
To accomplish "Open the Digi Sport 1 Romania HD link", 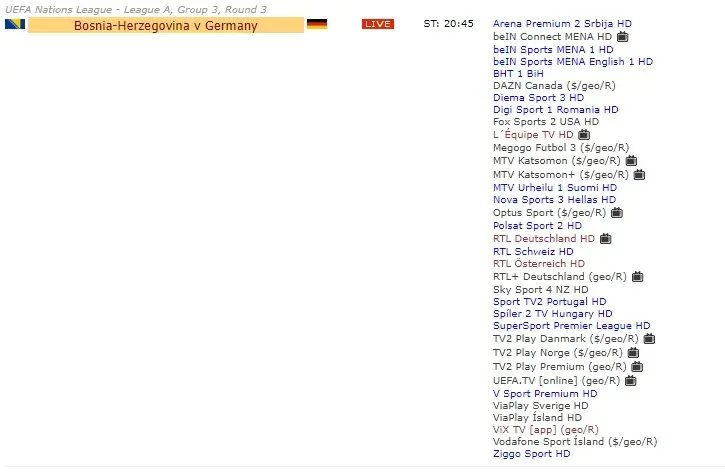I will coord(555,109).
